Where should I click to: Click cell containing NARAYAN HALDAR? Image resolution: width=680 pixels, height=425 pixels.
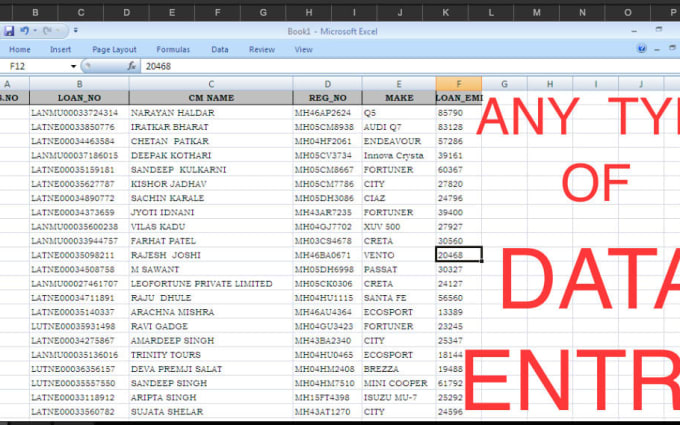pos(211,113)
